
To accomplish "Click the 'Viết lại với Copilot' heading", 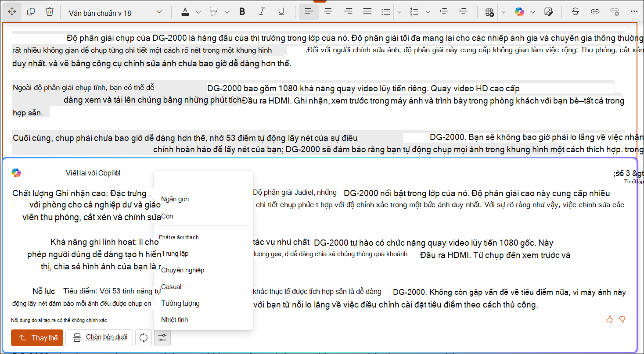I will pos(93,173).
